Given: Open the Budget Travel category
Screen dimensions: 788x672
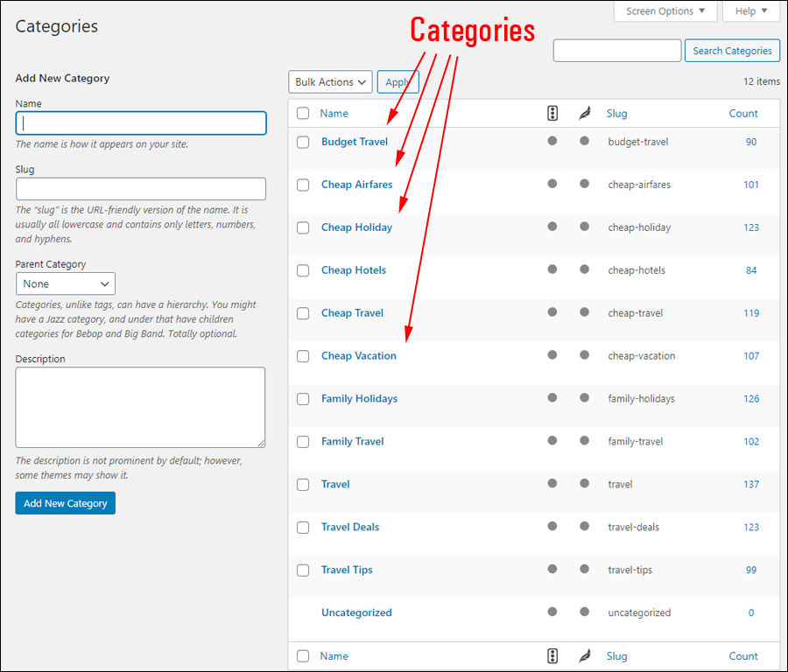Looking at the screenshot, I should pos(355,142).
